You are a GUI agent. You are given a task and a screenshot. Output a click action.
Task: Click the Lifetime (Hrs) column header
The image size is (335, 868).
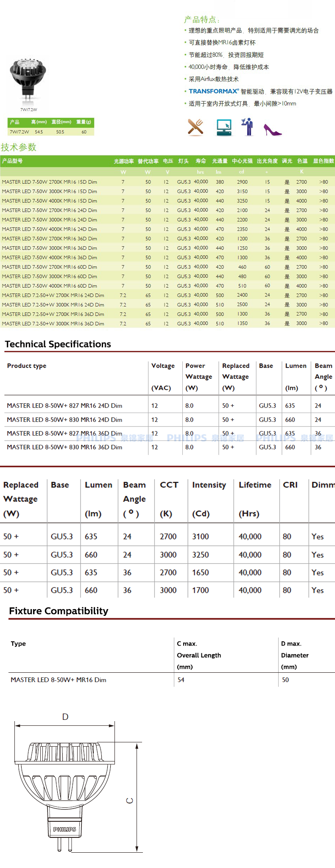pyautogui.click(x=255, y=499)
